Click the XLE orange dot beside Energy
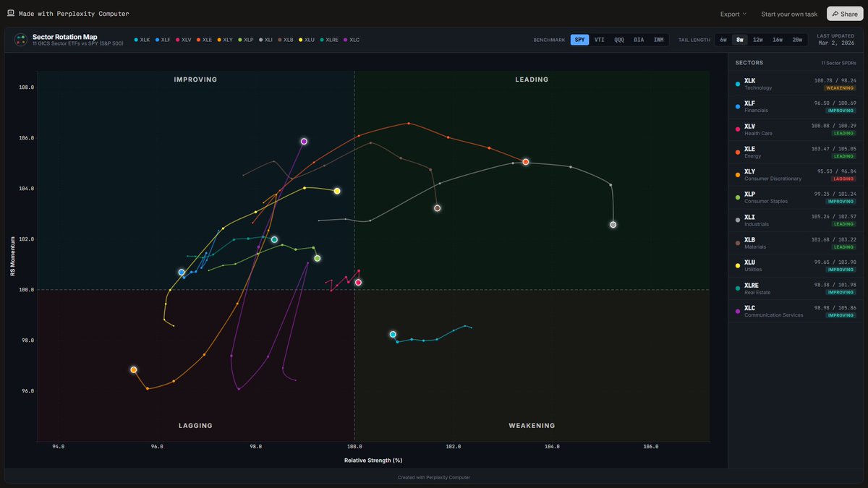The height and width of the screenshot is (488, 868). 737,152
